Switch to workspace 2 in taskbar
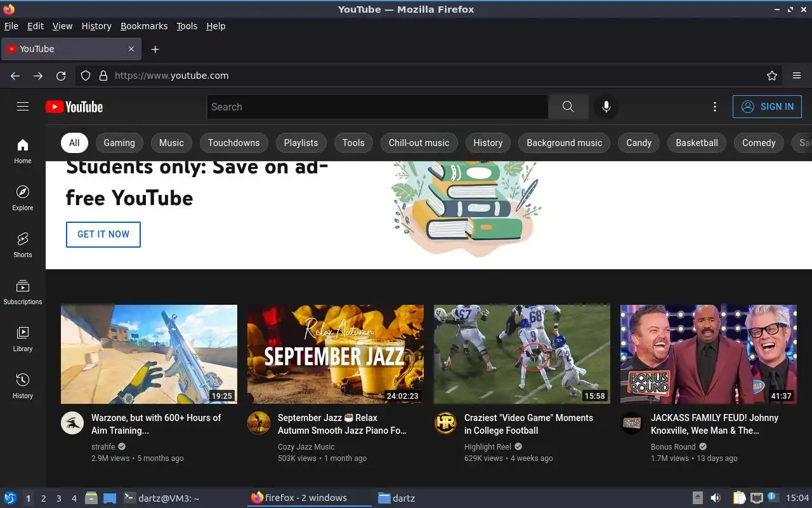 (43, 498)
